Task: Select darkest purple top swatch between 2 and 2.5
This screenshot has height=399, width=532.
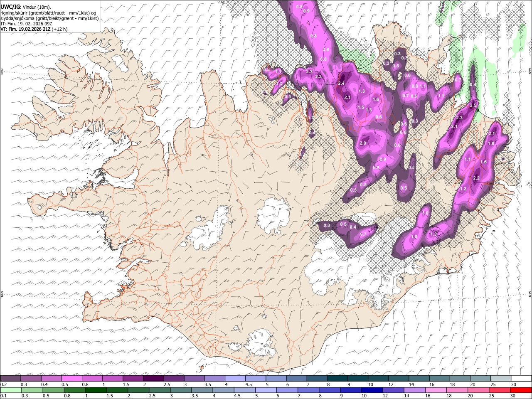Action: coord(153,378)
